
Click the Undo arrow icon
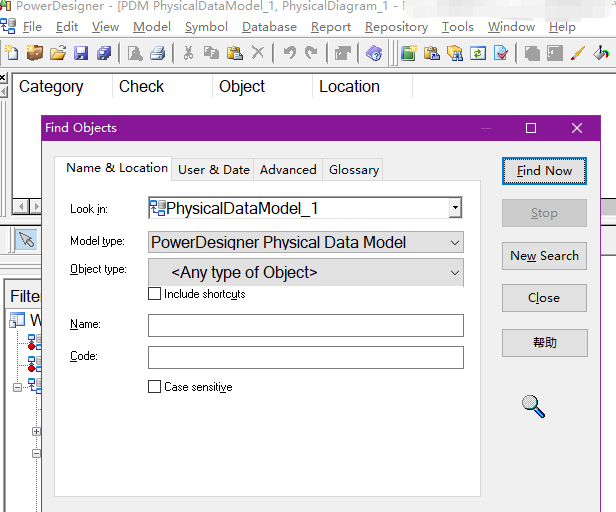290,53
